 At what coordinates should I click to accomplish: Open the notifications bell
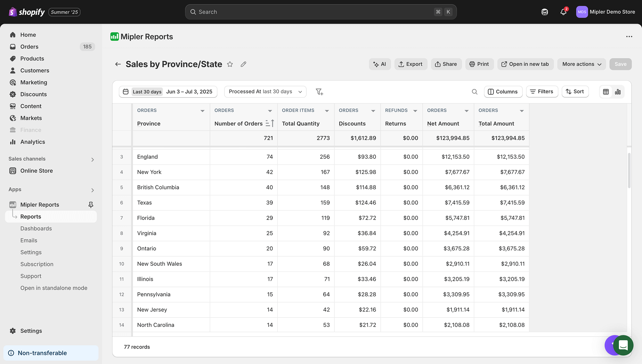(563, 12)
